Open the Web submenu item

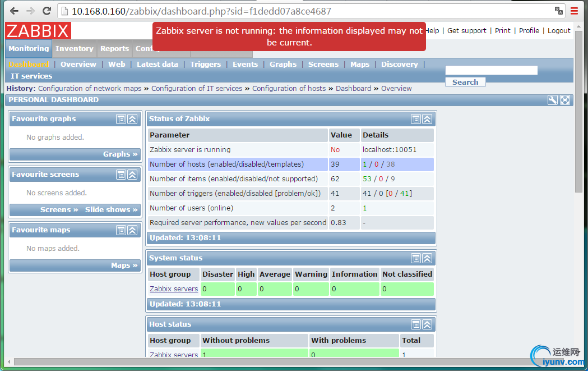[117, 64]
